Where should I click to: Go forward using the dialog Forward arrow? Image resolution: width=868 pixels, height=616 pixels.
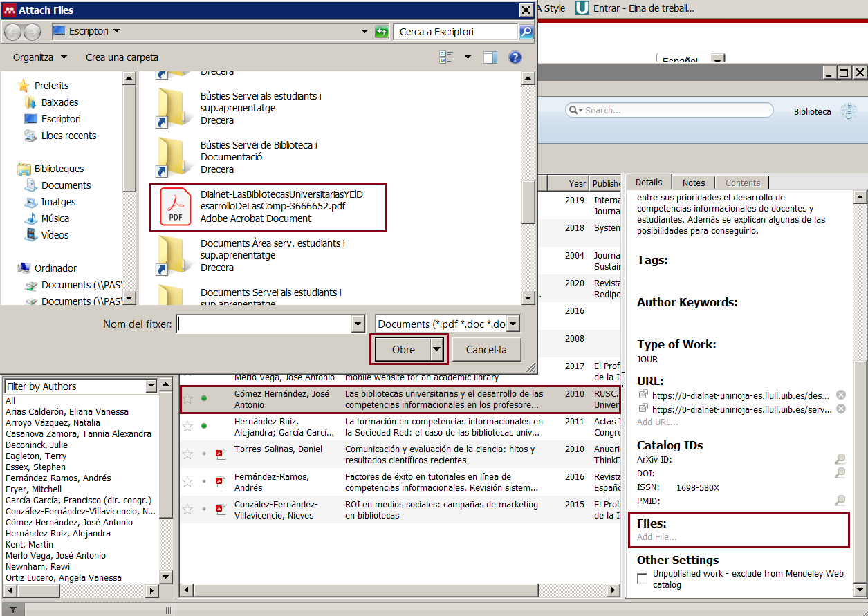click(x=32, y=32)
